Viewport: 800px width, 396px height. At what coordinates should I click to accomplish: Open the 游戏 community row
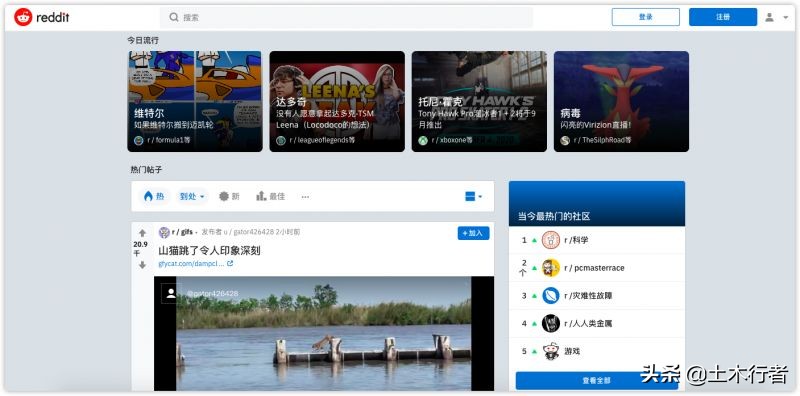point(597,351)
